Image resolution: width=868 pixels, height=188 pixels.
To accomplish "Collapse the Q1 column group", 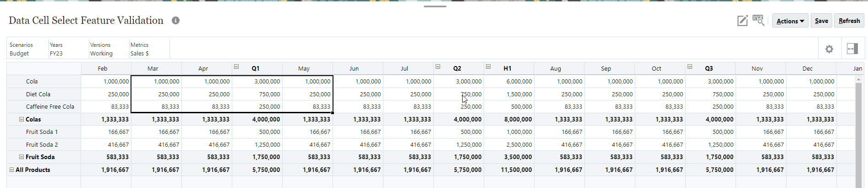I will [x=236, y=66].
